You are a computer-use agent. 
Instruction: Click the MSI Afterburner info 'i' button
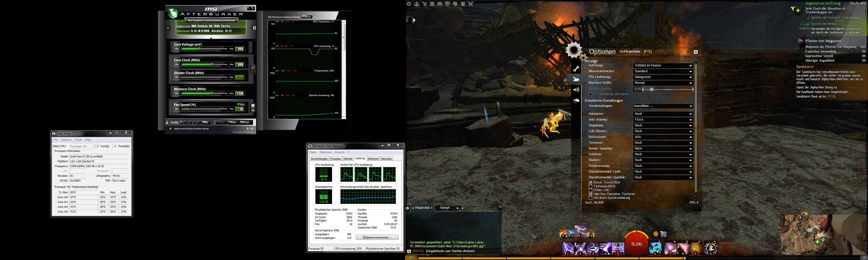(x=254, y=28)
